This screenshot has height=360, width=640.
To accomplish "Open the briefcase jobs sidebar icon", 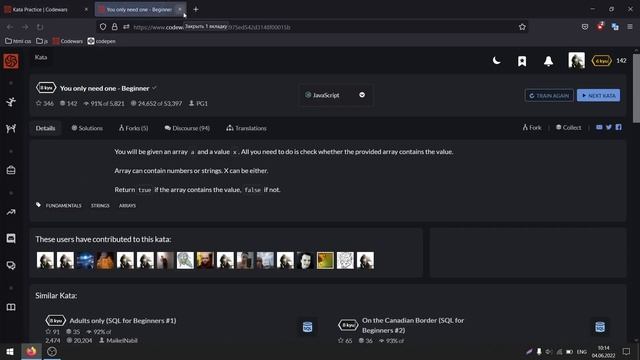I will pos(11,170).
